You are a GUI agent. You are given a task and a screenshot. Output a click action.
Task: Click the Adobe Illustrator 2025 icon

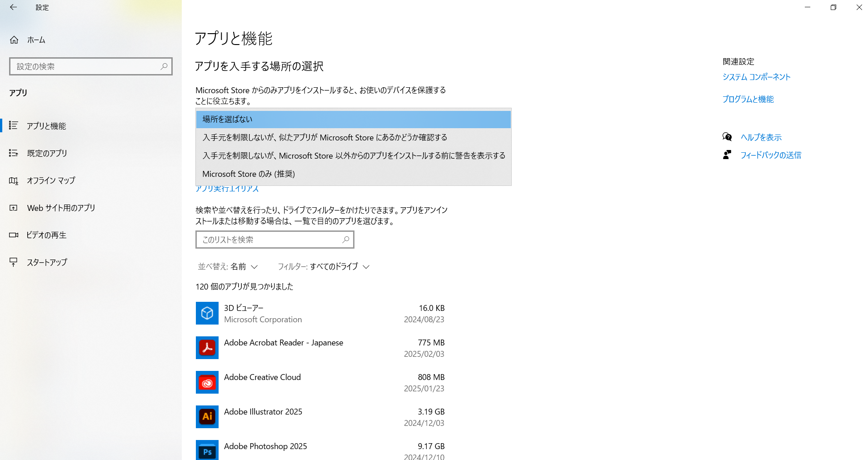coord(207,417)
